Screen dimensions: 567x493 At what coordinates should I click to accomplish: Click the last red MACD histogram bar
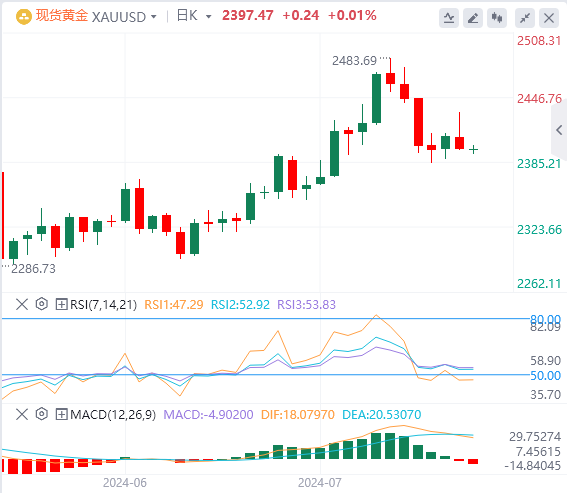pos(473,462)
